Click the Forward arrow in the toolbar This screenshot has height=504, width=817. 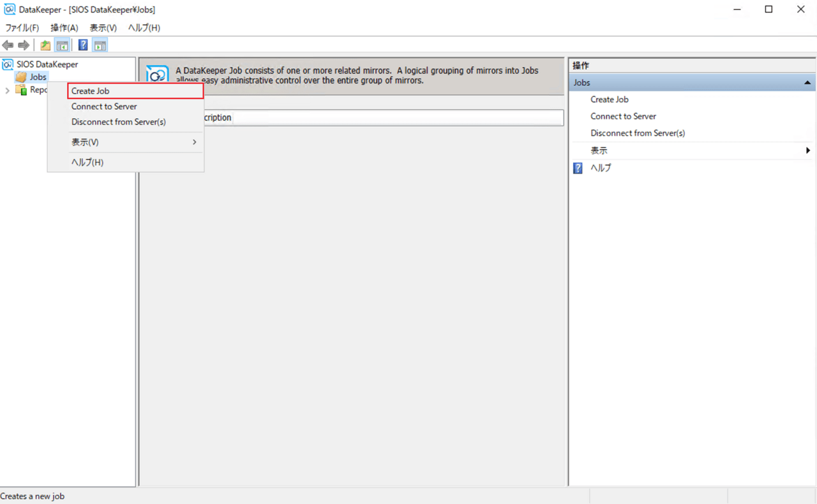pos(24,45)
